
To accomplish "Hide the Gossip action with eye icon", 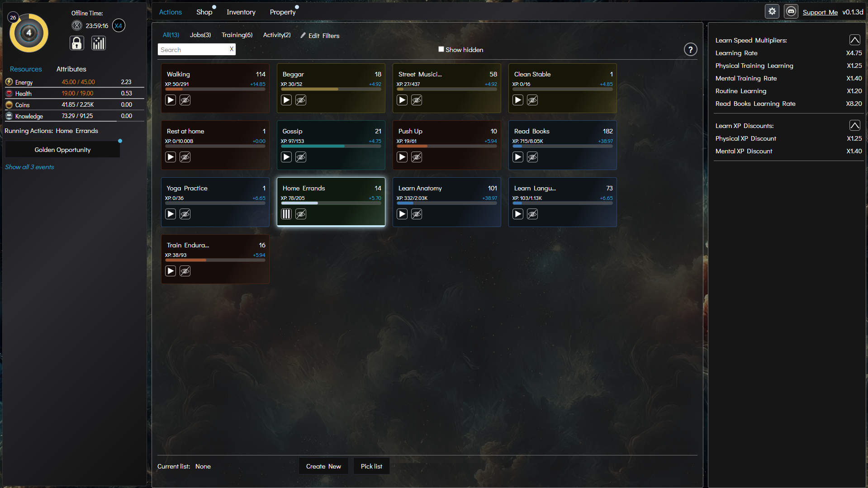I will (x=301, y=157).
